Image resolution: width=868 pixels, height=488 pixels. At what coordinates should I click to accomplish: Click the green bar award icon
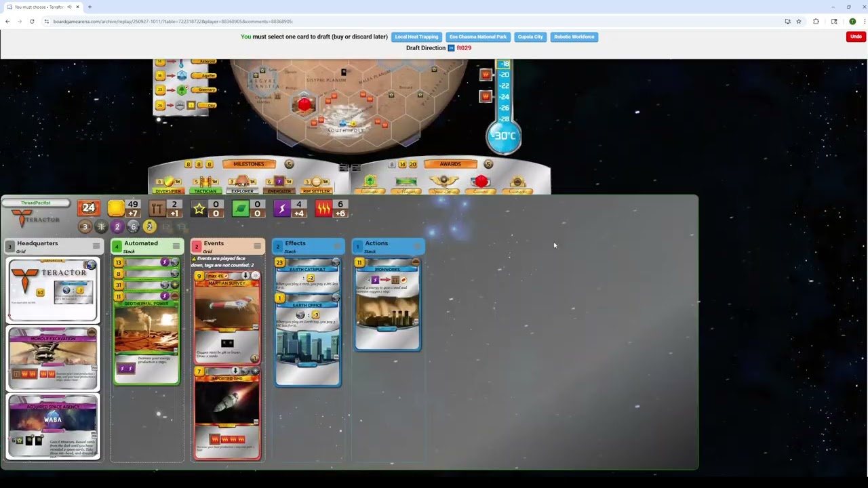click(406, 182)
